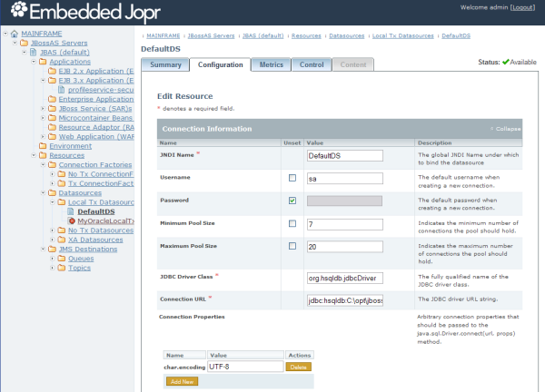Click the Logout link
Screen dimensions: 545x392
(x=522, y=7)
